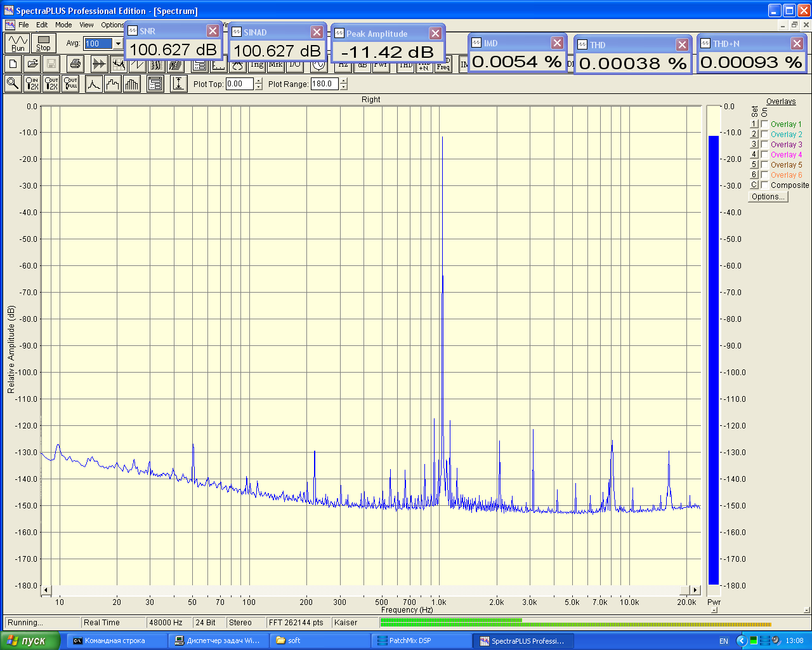Viewport: 812px width, 650px height.
Task: Select the magnifier zoom tool
Action: (x=13, y=84)
